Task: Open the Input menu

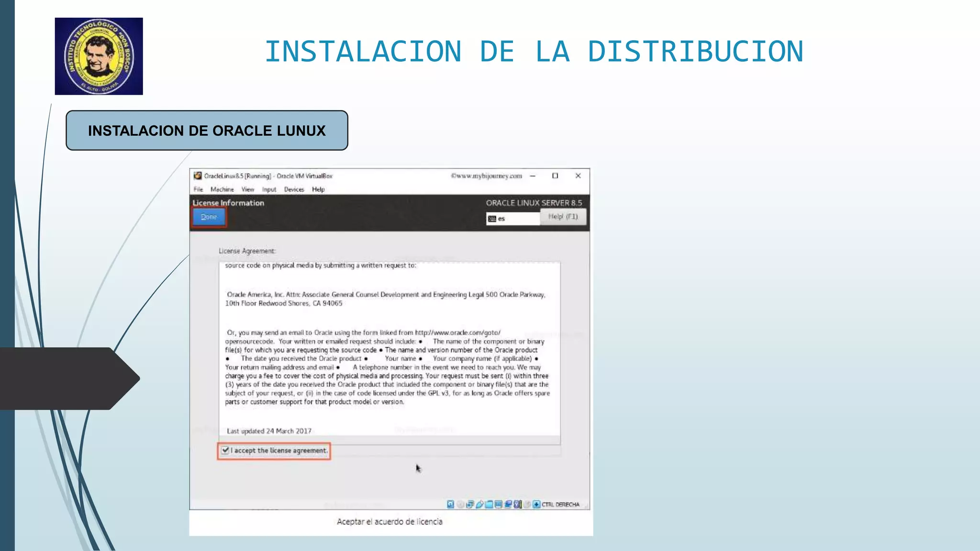Action: tap(269, 189)
